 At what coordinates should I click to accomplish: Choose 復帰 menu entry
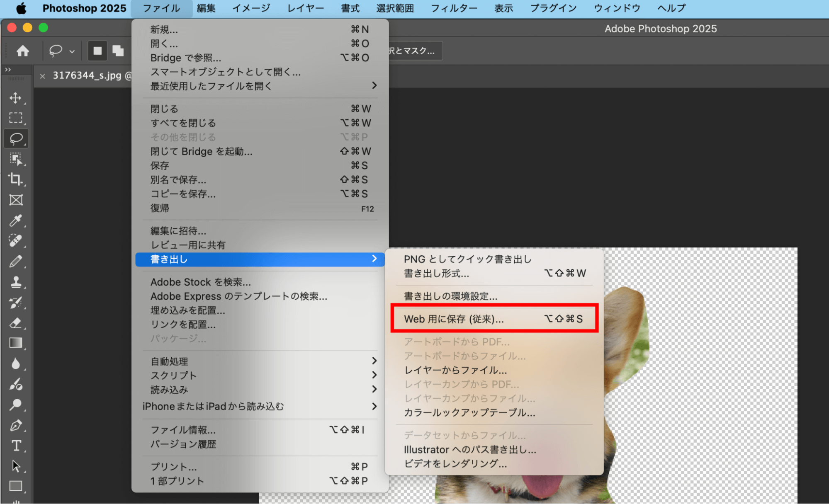pos(260,208)
